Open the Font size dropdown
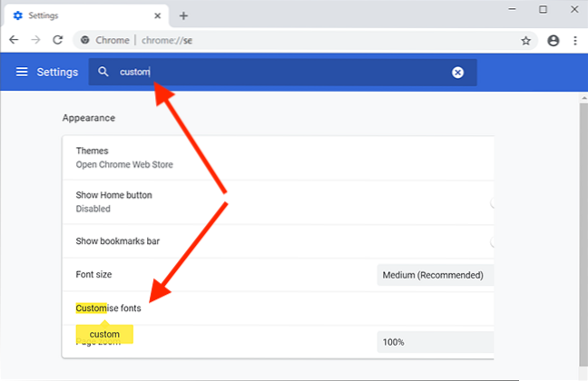The image size is (588, 381). click(x=435, y=275)
